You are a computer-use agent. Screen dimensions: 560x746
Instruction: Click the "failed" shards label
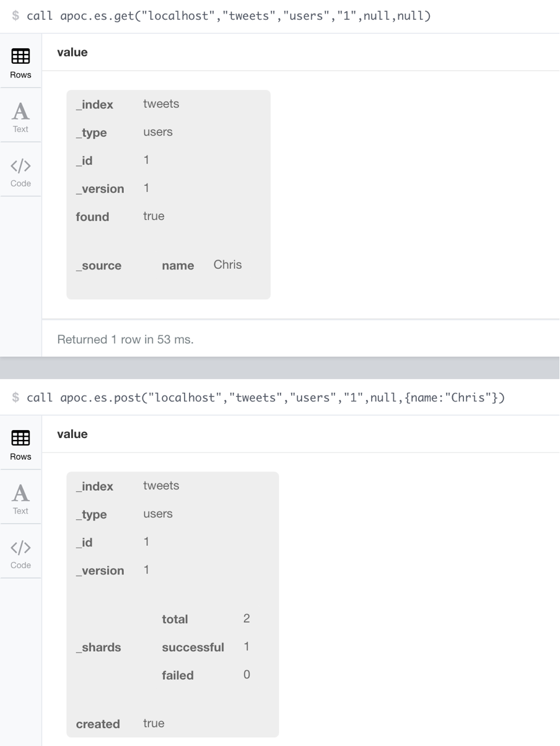[178, 675]
